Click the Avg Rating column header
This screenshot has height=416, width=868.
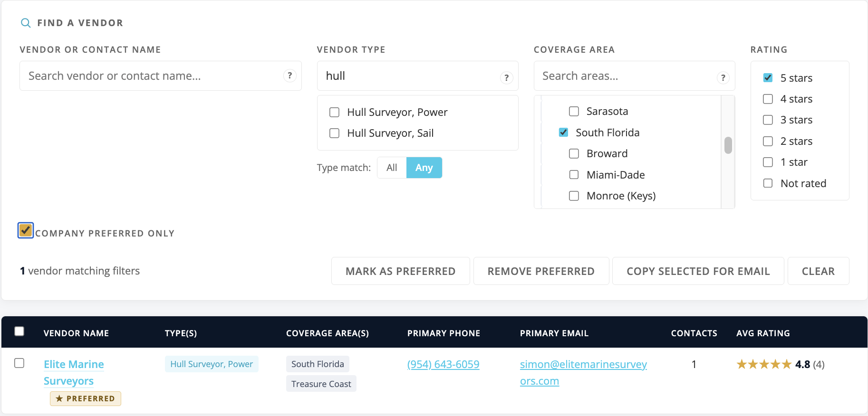[763, 333]
